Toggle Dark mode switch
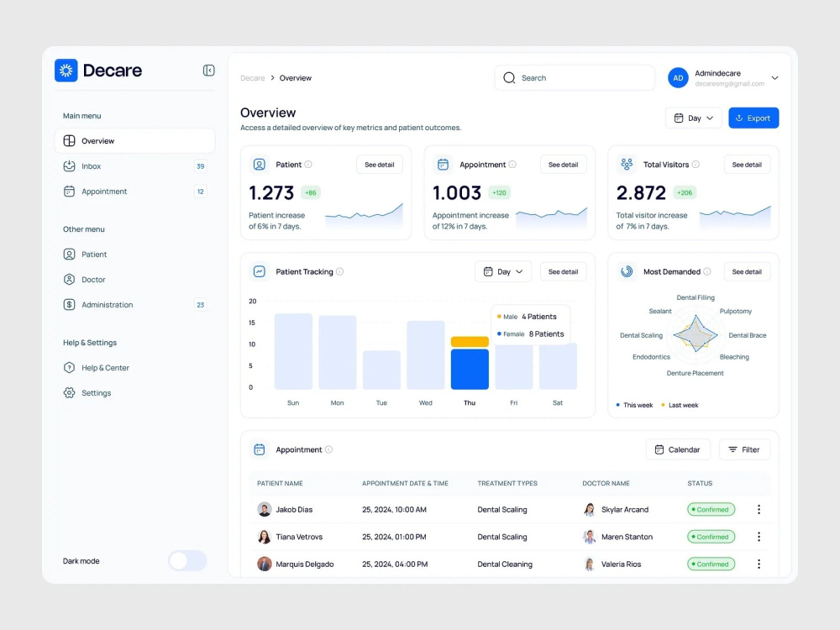The height and width of the screenshot is (630, 840). tap(187, 561)
